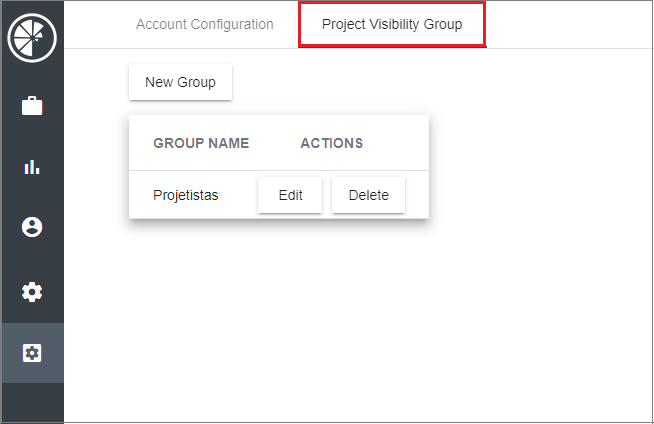
Task: Switch to the Account Configuration tab
Action: coord(205,24)
